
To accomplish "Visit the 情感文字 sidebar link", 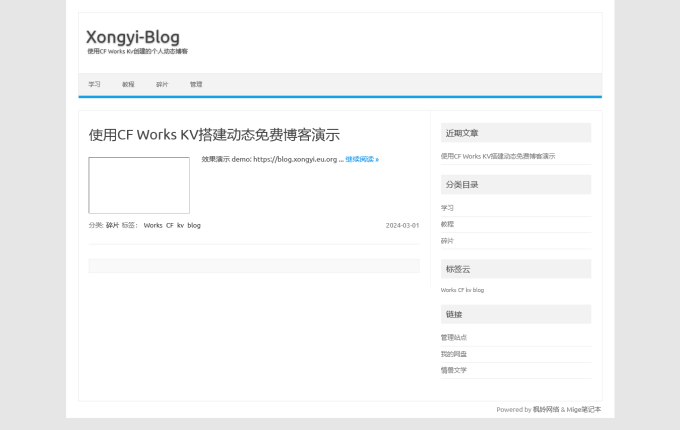I will click(454, 370).
